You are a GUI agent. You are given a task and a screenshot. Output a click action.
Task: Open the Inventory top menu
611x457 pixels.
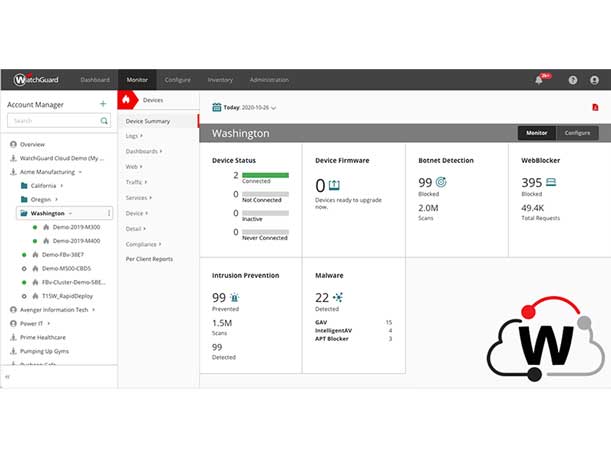220,80
